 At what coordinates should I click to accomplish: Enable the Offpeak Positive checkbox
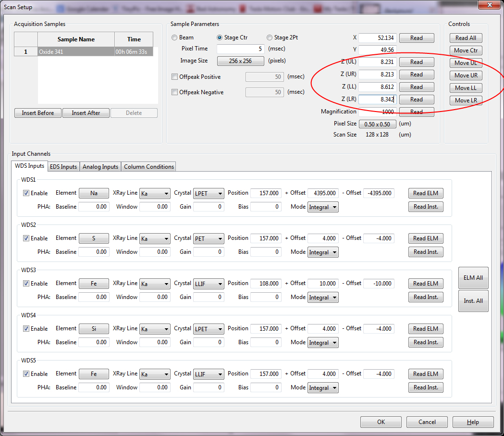tap(175, 77)
